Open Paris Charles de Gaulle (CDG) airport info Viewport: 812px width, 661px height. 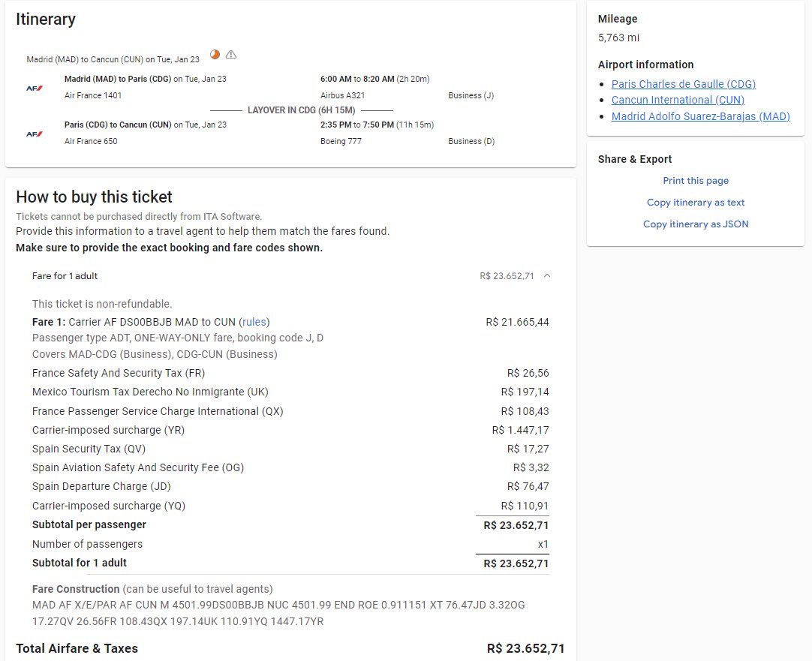pos(684,84)
